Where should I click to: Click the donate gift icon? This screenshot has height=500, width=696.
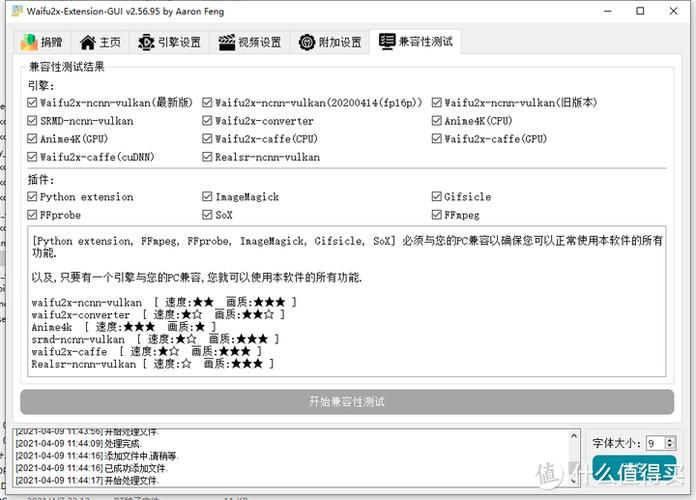click(x=29, y=43)
